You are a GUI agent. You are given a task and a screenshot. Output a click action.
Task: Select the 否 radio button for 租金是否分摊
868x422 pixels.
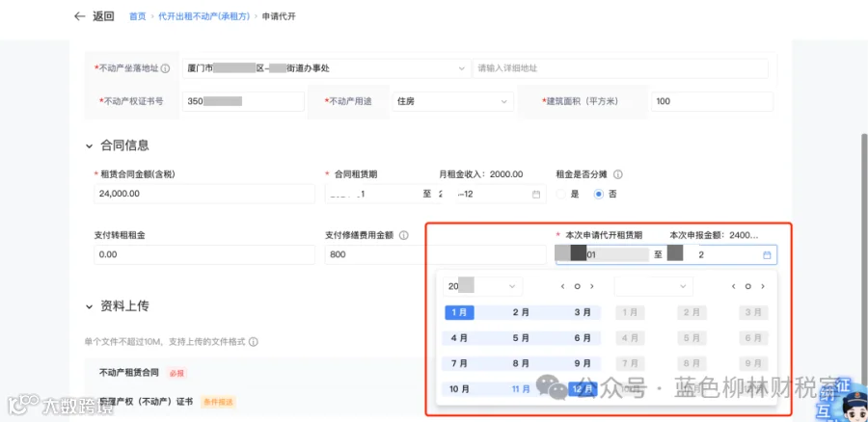click(598, 194)
